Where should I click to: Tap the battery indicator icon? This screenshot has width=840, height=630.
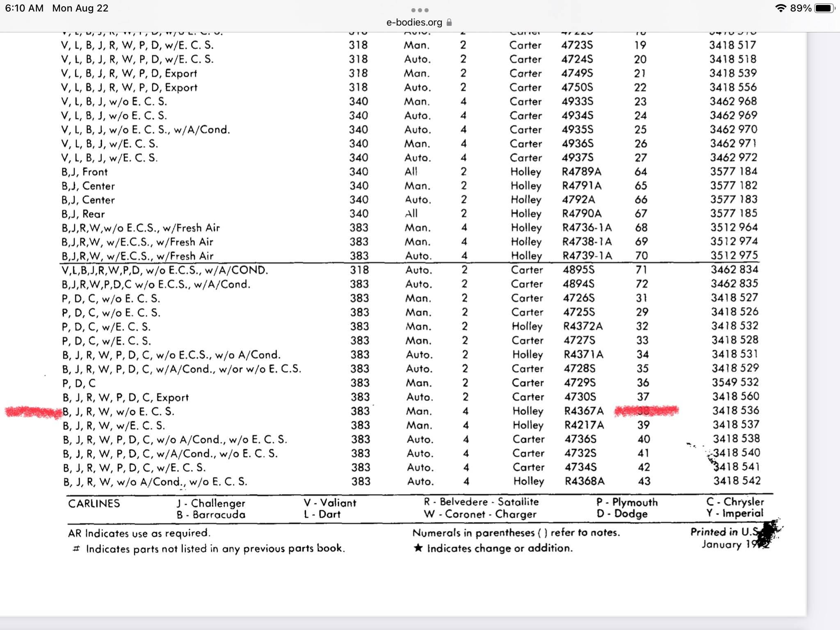[x=824, y=8]
